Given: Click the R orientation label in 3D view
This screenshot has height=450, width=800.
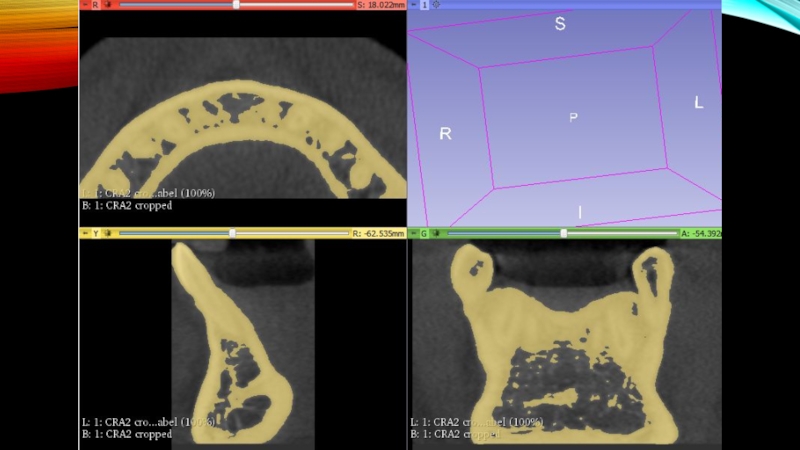Looking at the screenshot, I should (445, 134).
